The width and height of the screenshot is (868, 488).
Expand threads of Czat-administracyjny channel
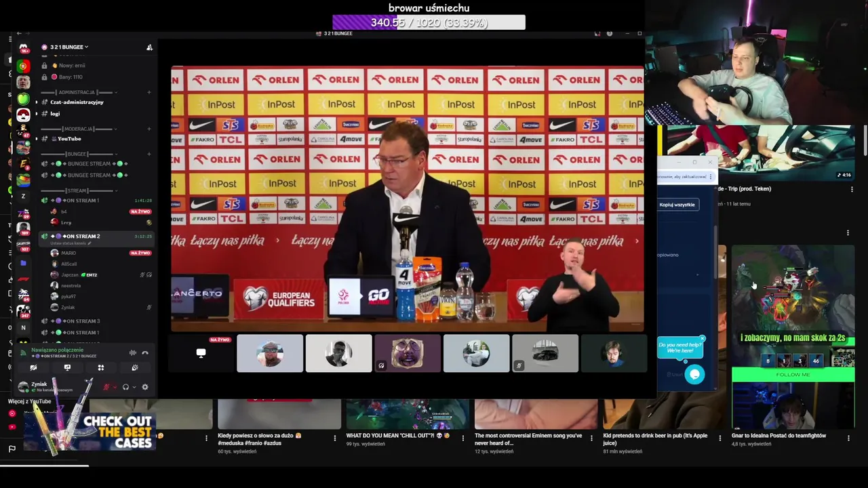click(37, 102)
